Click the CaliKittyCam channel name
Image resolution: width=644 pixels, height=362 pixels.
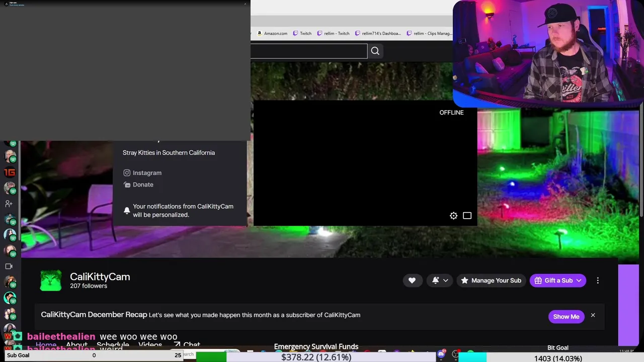click(100, 277)
